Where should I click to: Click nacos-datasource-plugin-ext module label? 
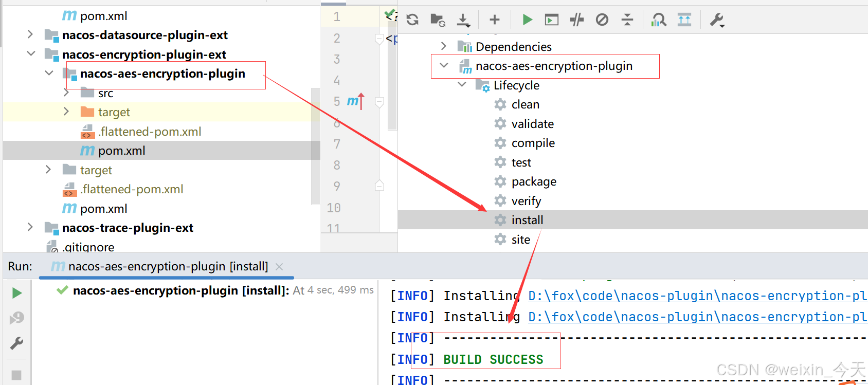(x=145, y=35)
